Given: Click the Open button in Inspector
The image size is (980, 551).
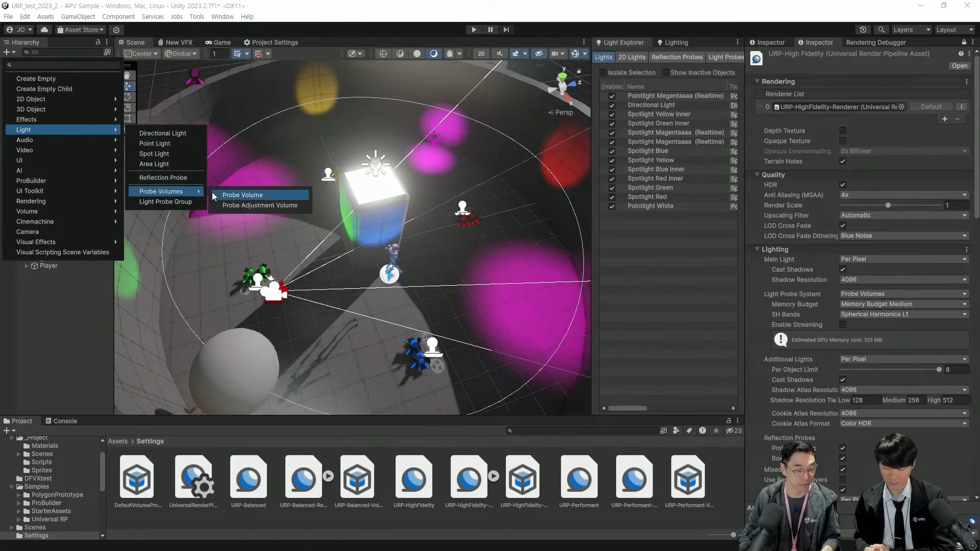Looking at the screenshot, I should [x=959, y=66].
